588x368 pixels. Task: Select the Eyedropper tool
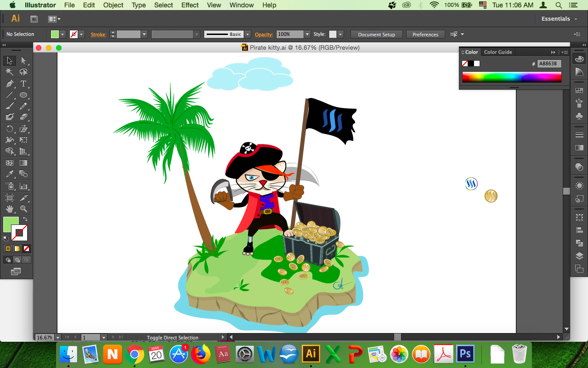9,174
